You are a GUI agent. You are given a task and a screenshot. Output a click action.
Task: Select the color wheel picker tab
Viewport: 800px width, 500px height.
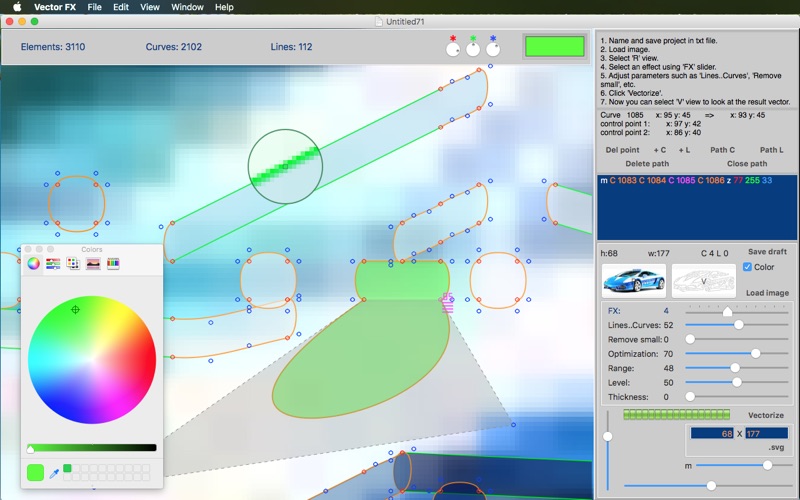[33, 263]
